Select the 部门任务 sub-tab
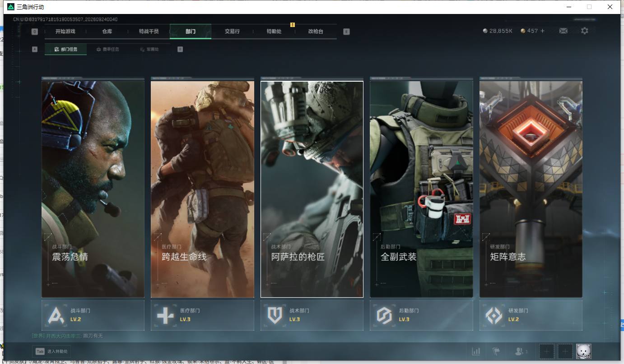 (x=65, y=49)
